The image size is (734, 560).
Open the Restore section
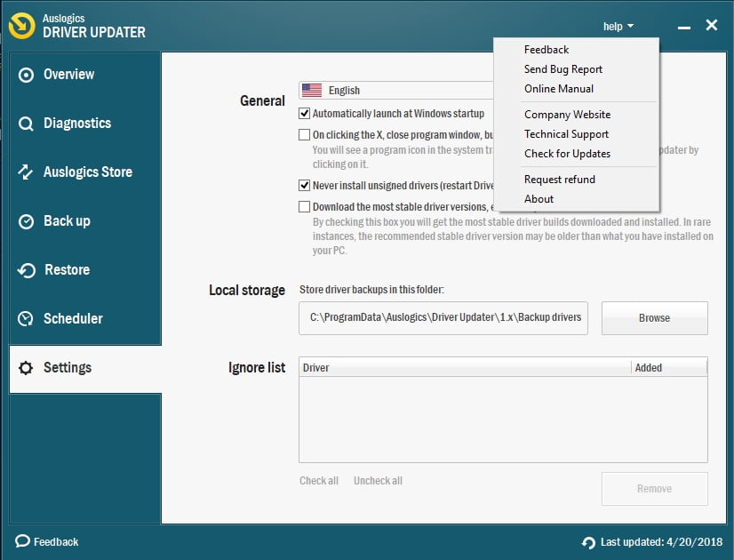[85, 269]
